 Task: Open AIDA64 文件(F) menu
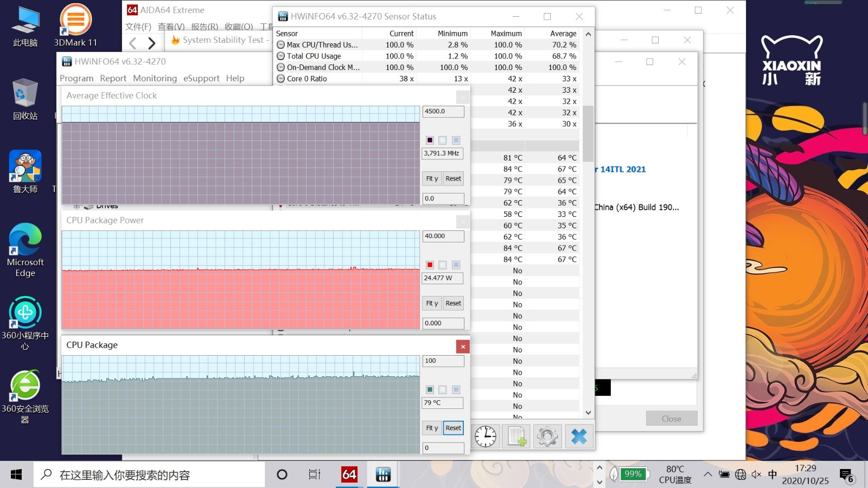[138, 27]
